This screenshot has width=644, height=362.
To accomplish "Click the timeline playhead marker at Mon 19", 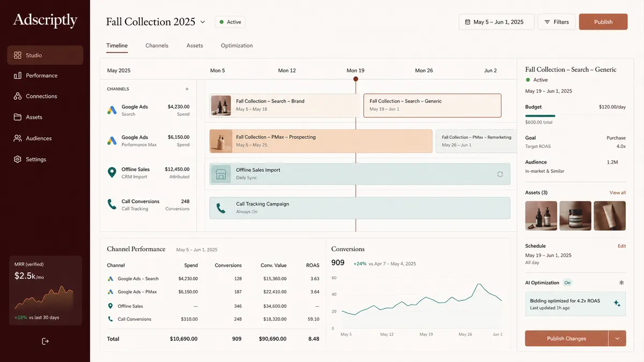I will tap(355, 79).
